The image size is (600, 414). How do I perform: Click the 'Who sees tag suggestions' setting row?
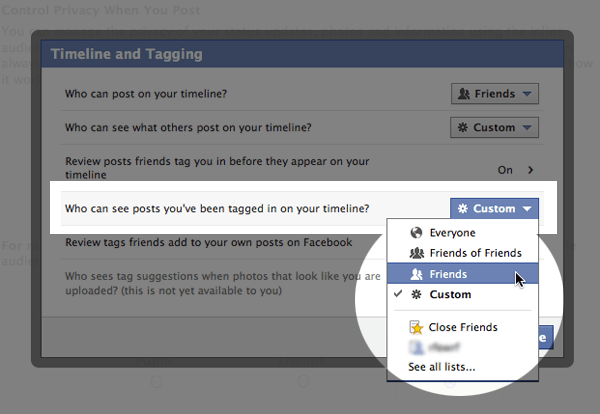tap(220, 283)
